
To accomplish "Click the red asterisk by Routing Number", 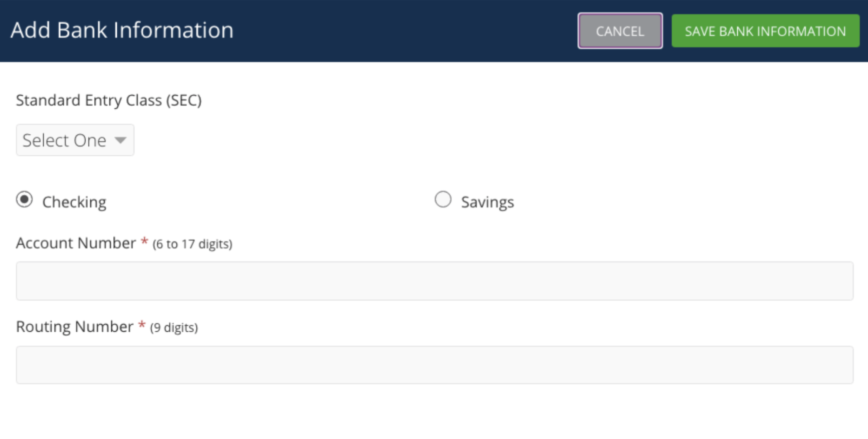I will [142, 325].
